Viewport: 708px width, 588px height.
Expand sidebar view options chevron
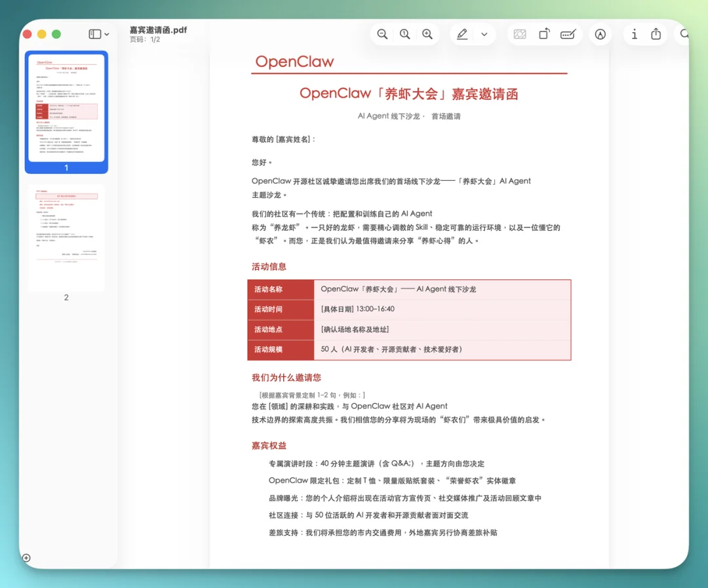point(107,35)
